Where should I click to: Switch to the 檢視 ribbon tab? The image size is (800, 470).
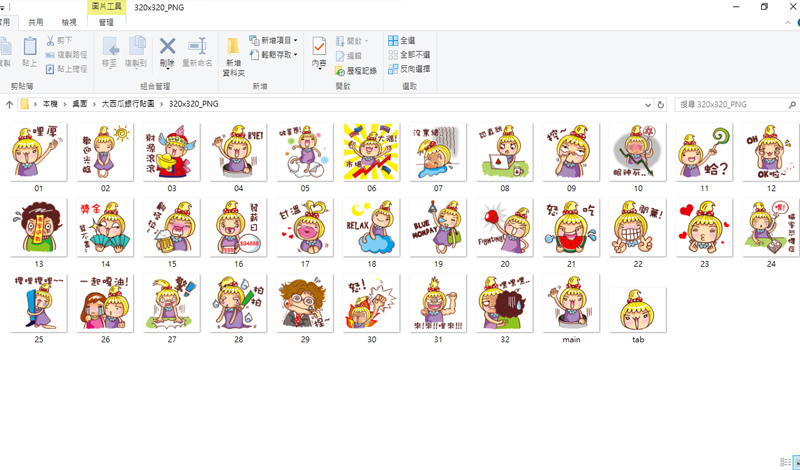click(69, 22)
